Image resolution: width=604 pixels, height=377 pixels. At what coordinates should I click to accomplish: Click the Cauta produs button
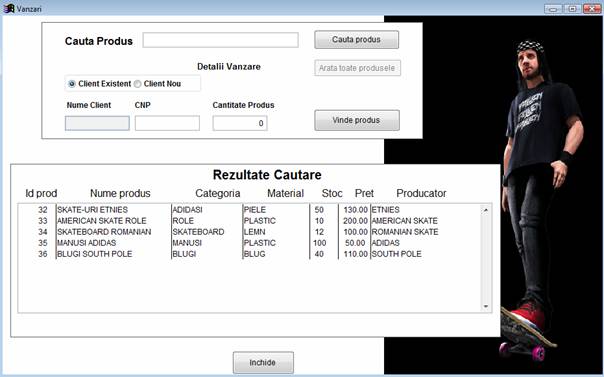tap(356, 40)
